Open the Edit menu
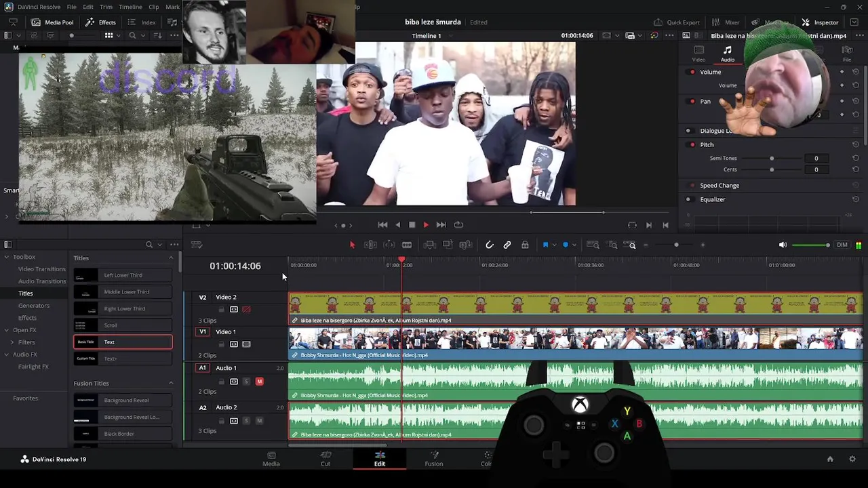The height and width of the screenshot is (488, 868). pyautogui.click(x=88, y=7)
